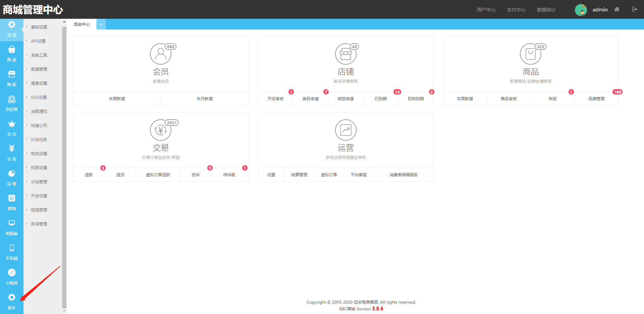Viewport: 644px width, 314px height.
Task: Expand the tab dropdown arrow beside 后台中心
Action: click(x=101, y=24)
